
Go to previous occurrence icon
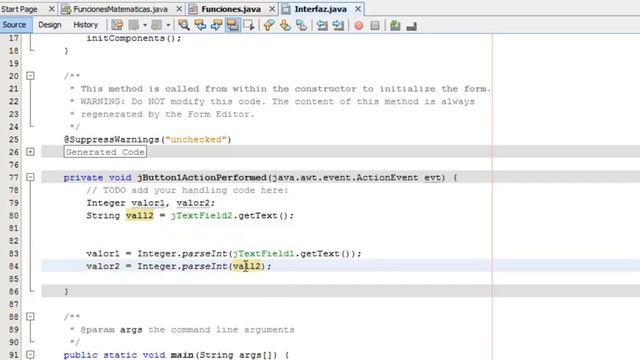click(x=200, y=25)
